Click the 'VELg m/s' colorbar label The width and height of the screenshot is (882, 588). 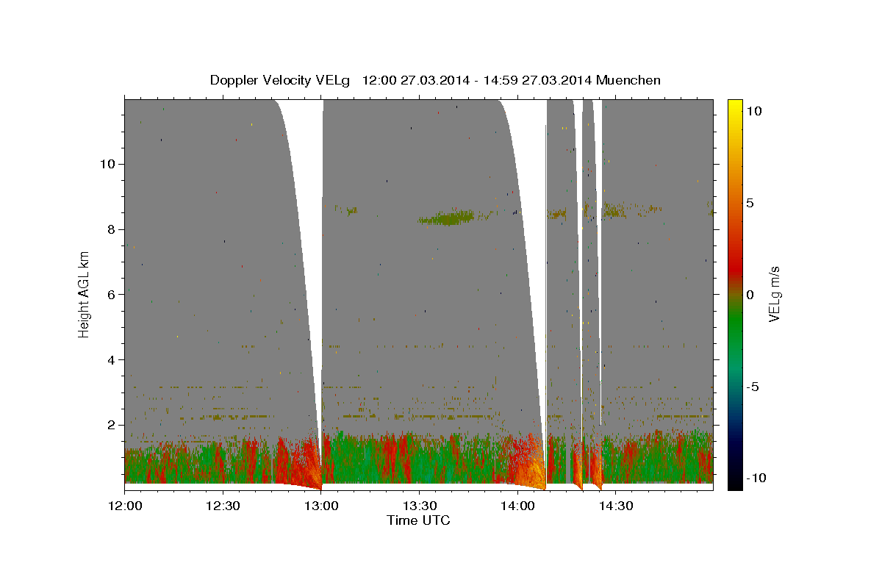pos(774,294)
